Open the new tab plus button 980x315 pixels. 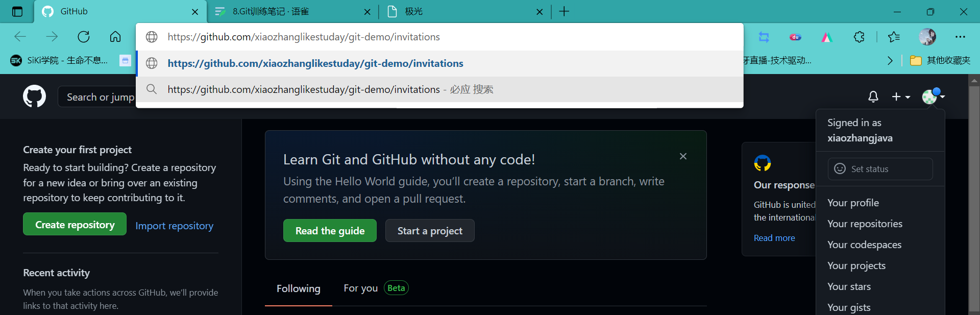(564, 11)
